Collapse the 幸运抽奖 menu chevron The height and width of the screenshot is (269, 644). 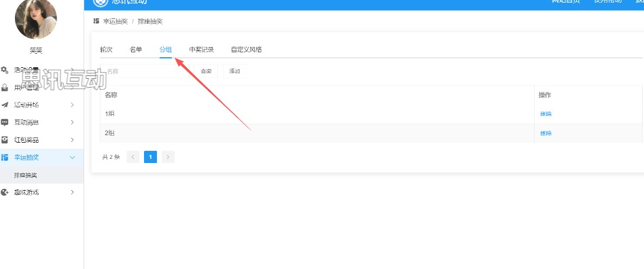pyautogui.click(x=72, y=158)
